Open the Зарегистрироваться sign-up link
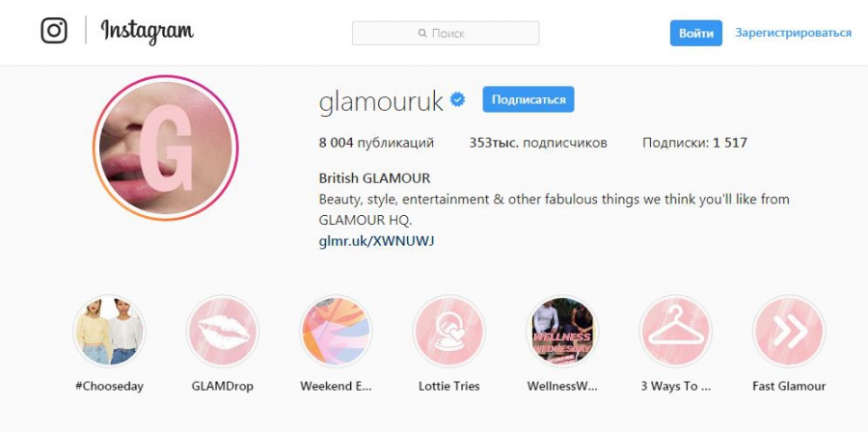This screenshot has height=432, width=868. point(793,33)
